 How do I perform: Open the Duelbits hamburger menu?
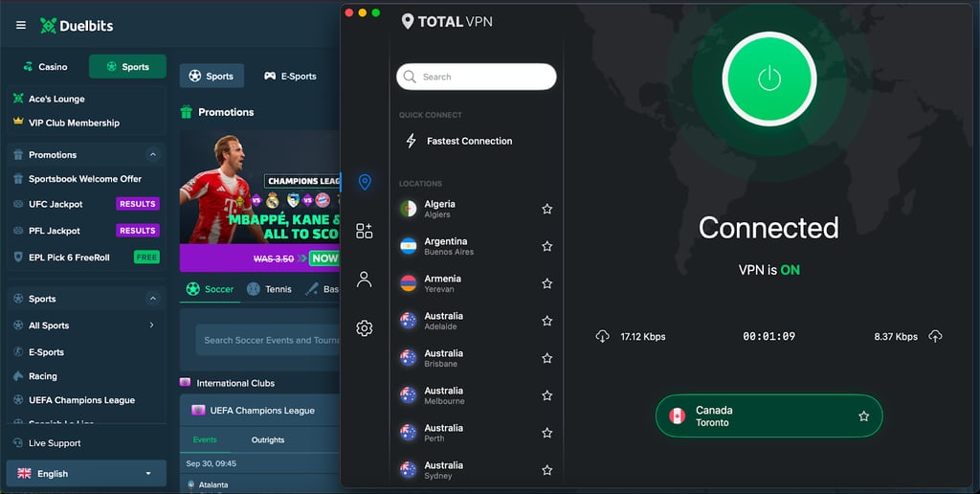(21, 26)
